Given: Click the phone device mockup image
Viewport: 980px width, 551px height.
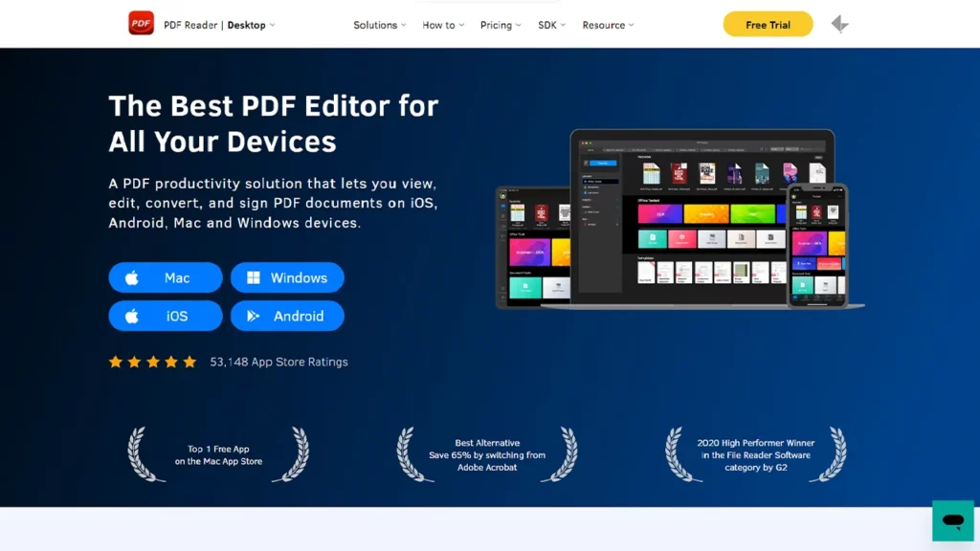Looking at the screenshot, I should [816, 245].
